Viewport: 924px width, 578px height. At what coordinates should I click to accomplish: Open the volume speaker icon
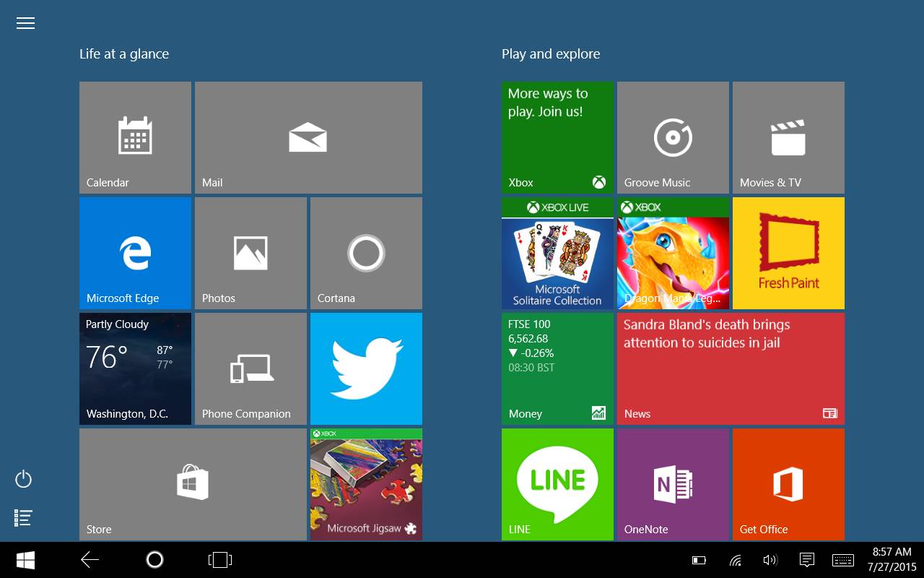(770, 560)
